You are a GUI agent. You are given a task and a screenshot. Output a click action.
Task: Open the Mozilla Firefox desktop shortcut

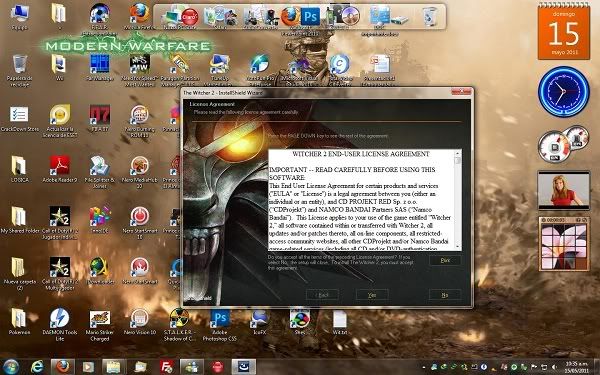tap(140, 16)
